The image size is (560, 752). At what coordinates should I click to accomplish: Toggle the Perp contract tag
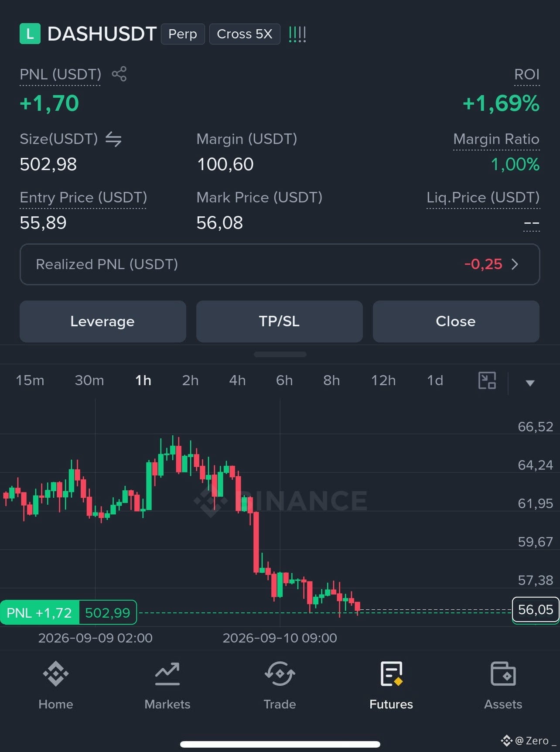click(183, 34)
